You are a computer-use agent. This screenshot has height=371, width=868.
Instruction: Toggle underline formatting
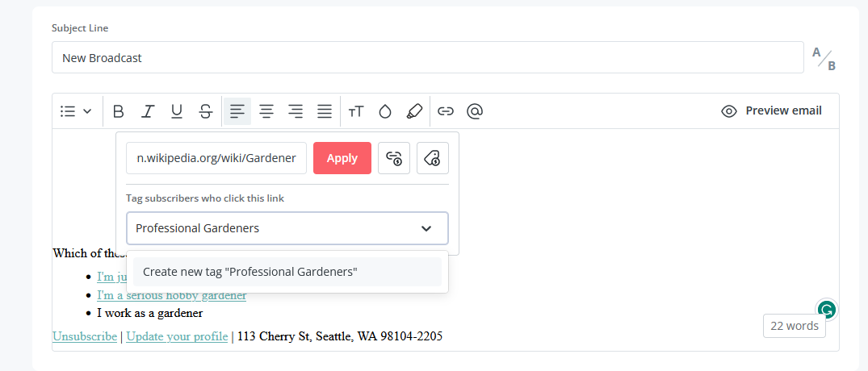tap(177, 111)
